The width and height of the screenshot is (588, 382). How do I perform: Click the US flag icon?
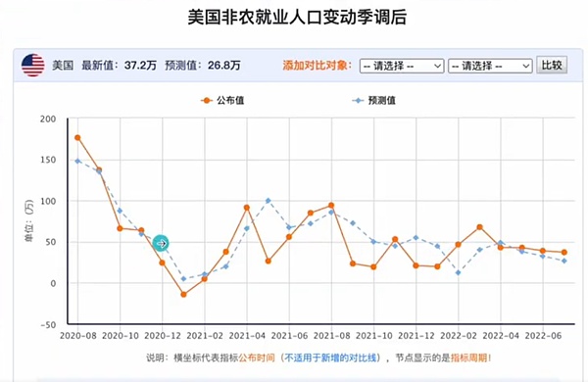33,66
